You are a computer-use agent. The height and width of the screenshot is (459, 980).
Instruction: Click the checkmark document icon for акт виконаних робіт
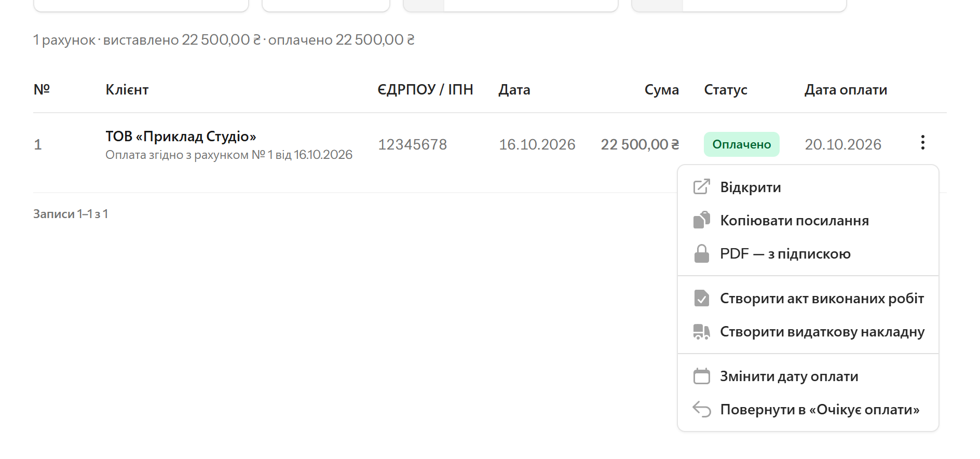[702, 298]
